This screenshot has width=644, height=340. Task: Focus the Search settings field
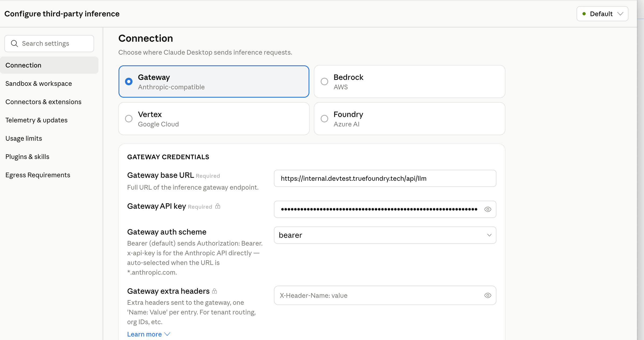pos(49,44)
